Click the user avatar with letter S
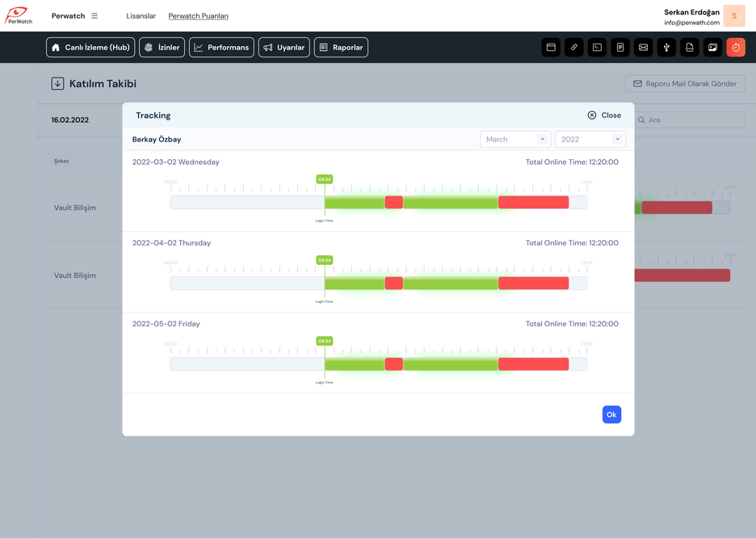Image resolution: width=756 pixels, height=538 pixels. 734,16
